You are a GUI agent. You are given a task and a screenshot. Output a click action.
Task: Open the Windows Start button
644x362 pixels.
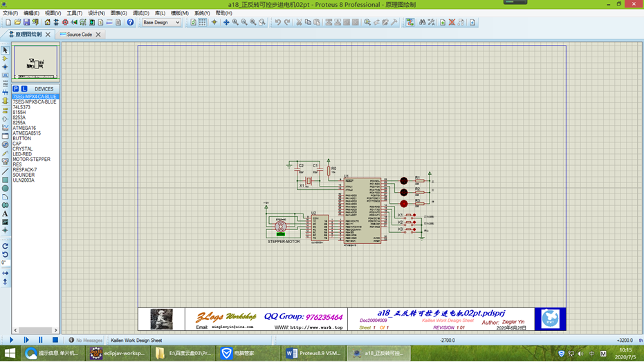pos(10,353)
